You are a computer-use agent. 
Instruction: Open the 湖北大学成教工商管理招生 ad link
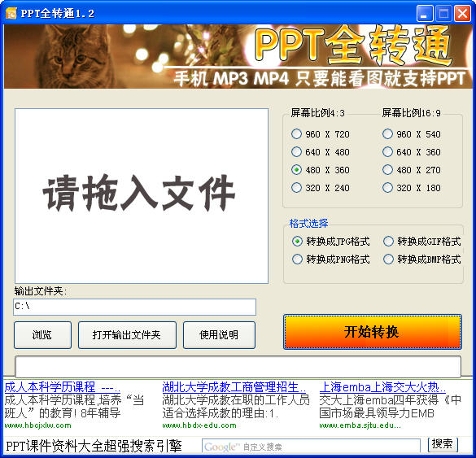(234, 387)
